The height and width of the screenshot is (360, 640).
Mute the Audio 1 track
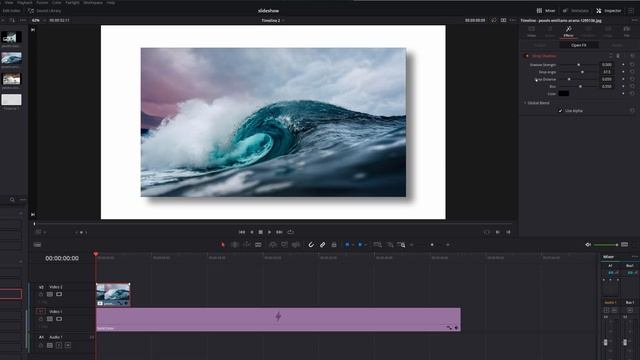[68, 345]
